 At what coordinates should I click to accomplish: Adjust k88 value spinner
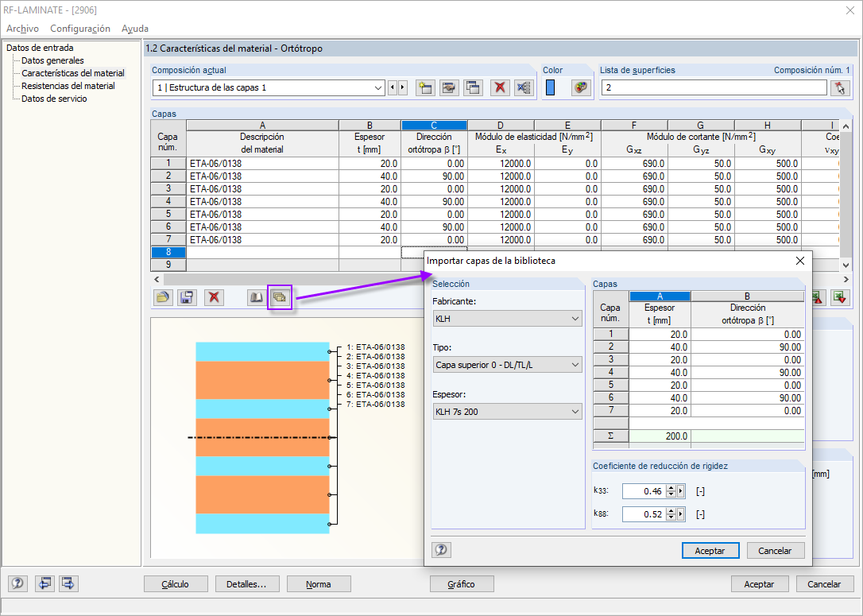coord(671,514)
